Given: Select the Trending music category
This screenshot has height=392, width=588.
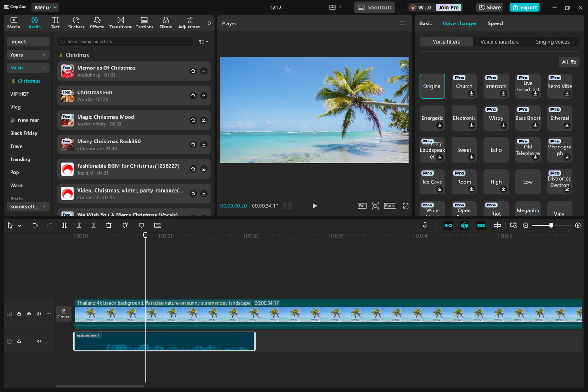Looking at the screenshot, I should click(x=20, y=159).
